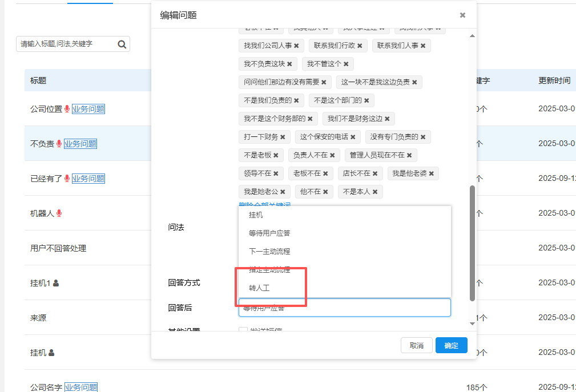
Task: Open 业务问题 tag on the 不负责 row
Action: coord(80,144)
